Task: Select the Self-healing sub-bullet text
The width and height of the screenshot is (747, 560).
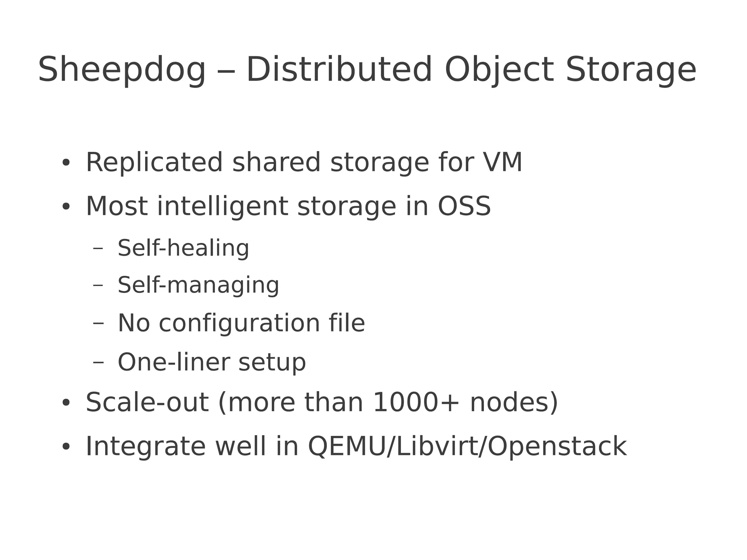Action: click(x=183, y=248)
